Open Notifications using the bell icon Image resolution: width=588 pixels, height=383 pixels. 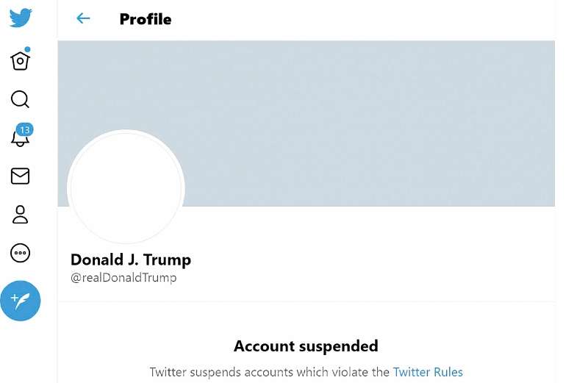click(x=20, y=138)
